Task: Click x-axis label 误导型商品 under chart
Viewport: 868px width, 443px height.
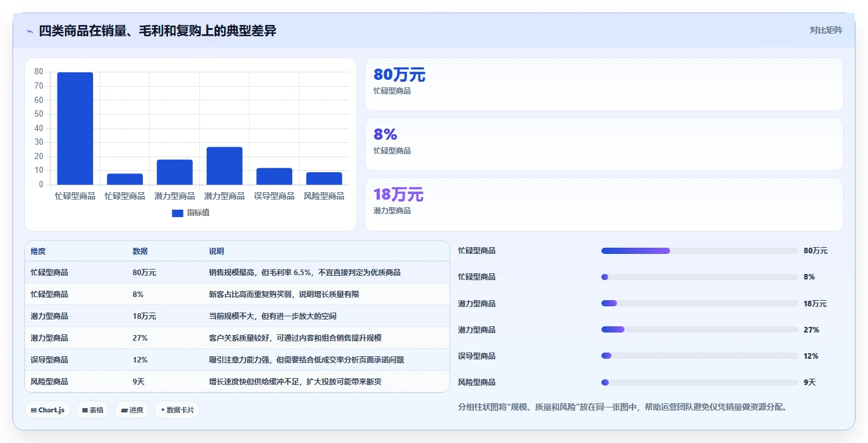Action: [x=274, y=196]
